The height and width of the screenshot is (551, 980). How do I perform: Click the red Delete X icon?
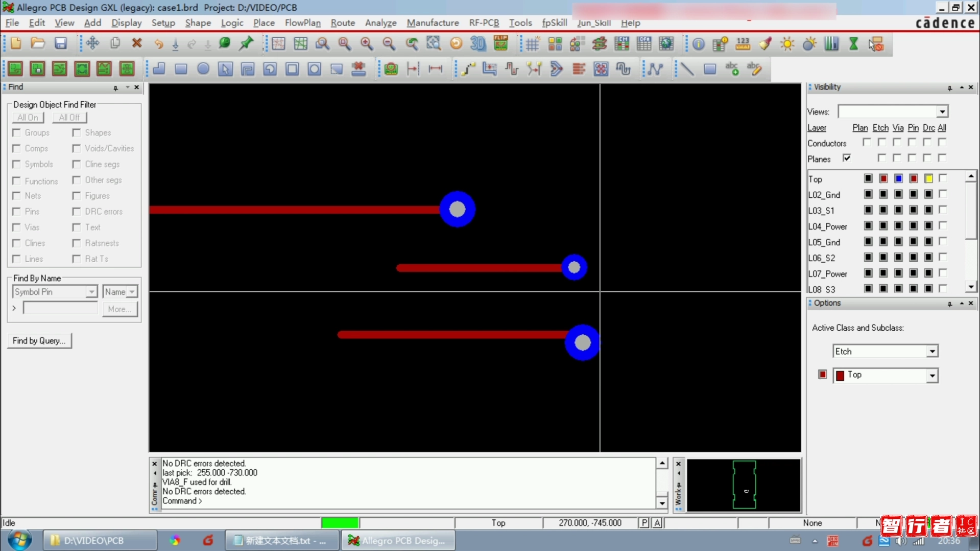pos(137,44)
